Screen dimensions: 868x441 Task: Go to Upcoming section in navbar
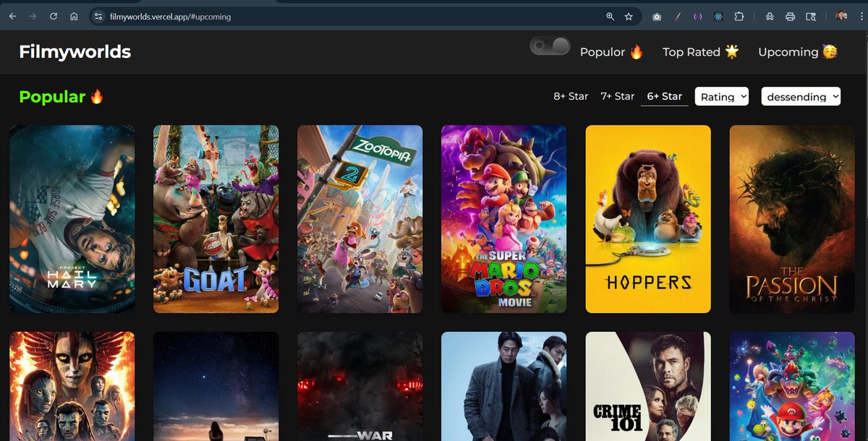coord(798,52)
